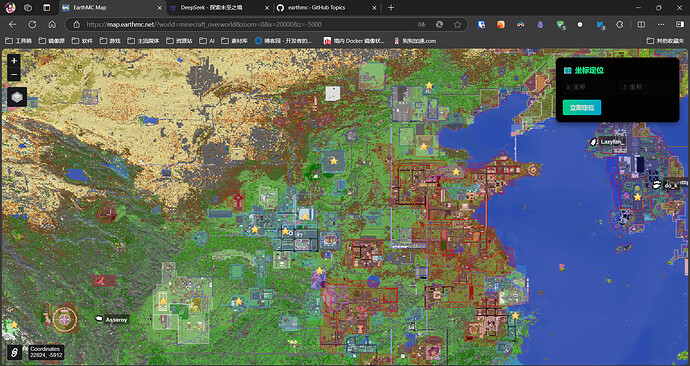Open a new browser tab
Image resolution: width=690 pixels, height=366 pixels.
pyautogui.click(x=391, y=7)
